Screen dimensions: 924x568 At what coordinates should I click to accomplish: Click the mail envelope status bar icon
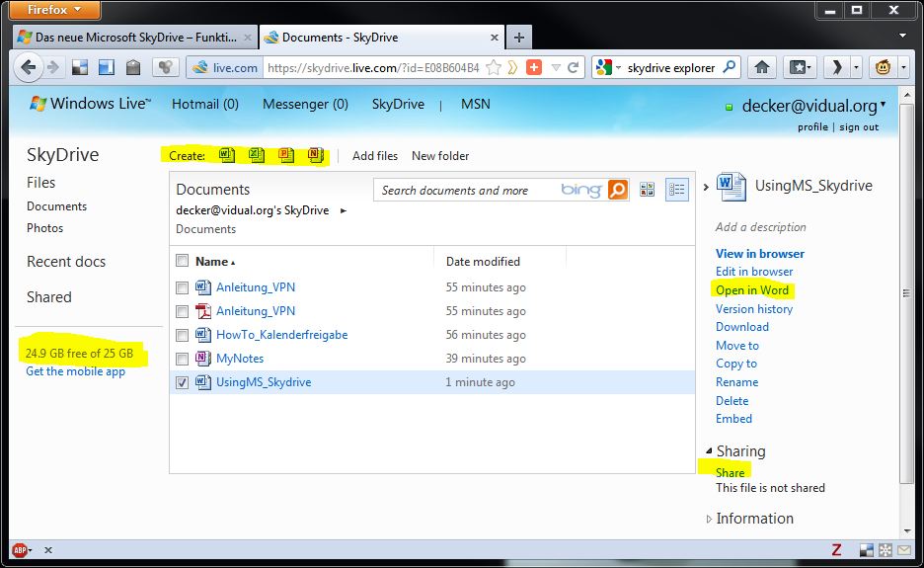(904, 549)
